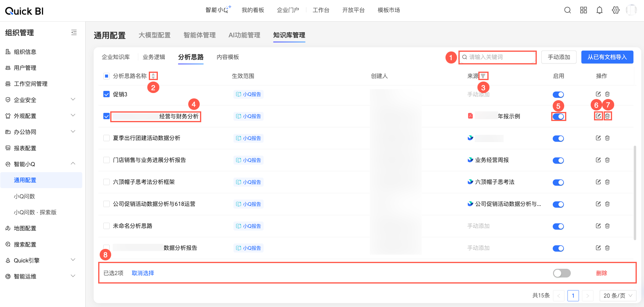Open the 企业知识库 sub-tab
Viewport: 644px width, 307px height.
[x=116, y=57]
